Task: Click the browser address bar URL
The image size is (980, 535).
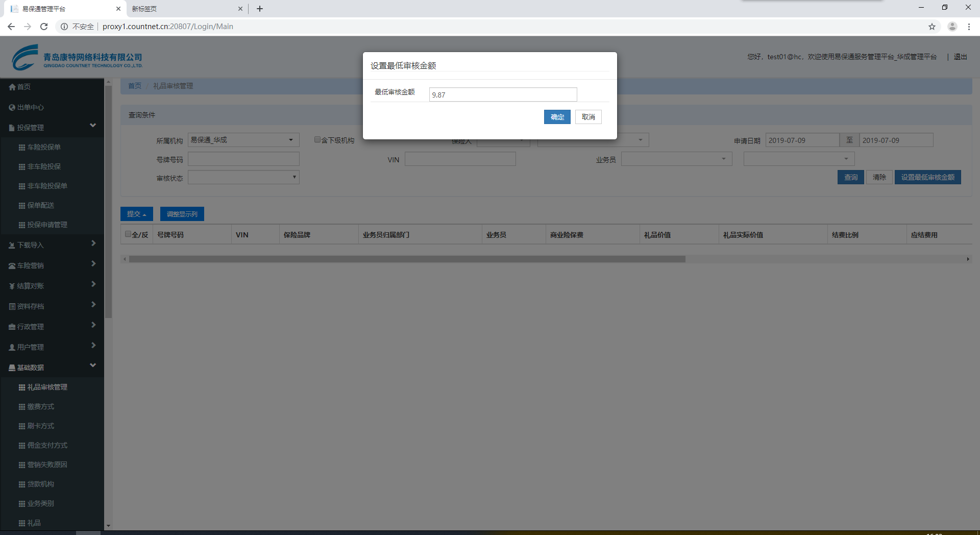Action: tap(168, 27)
